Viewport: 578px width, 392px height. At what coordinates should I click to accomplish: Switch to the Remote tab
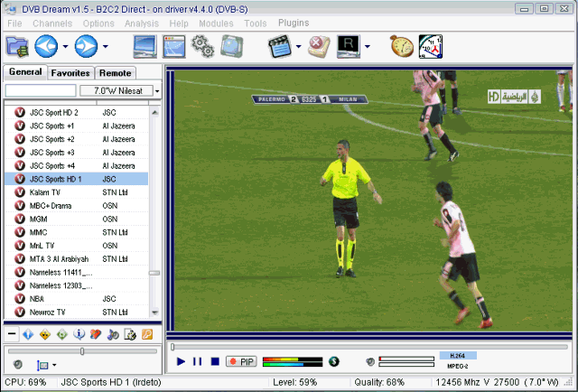[116, 73]
